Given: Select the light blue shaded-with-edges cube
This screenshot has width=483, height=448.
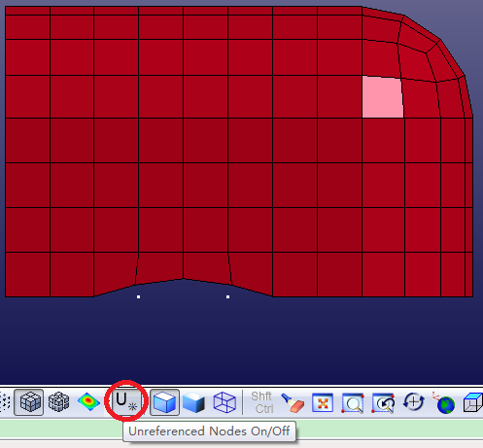Looking at the screenshot, I should pyautogui.click(x=164, y=402).
